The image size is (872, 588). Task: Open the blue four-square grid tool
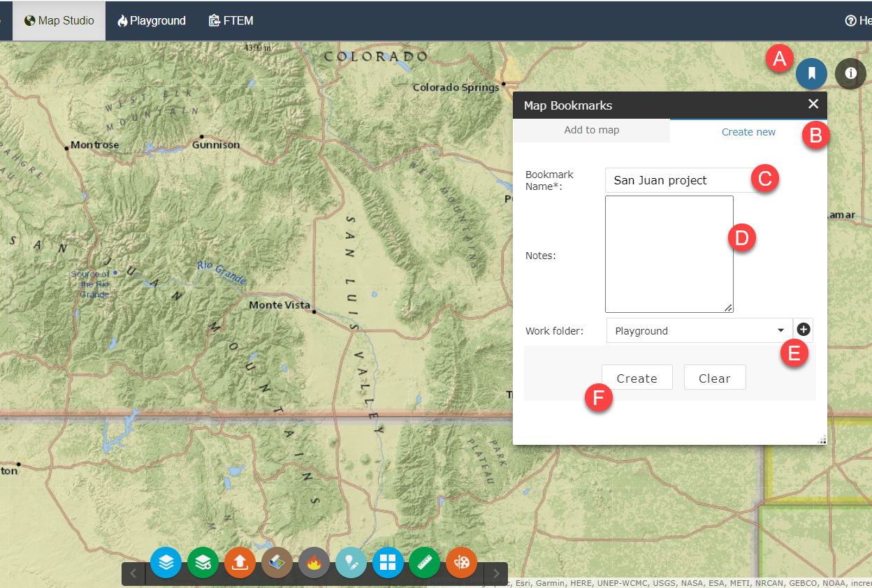pyautogui.click(x=388, y=562)
